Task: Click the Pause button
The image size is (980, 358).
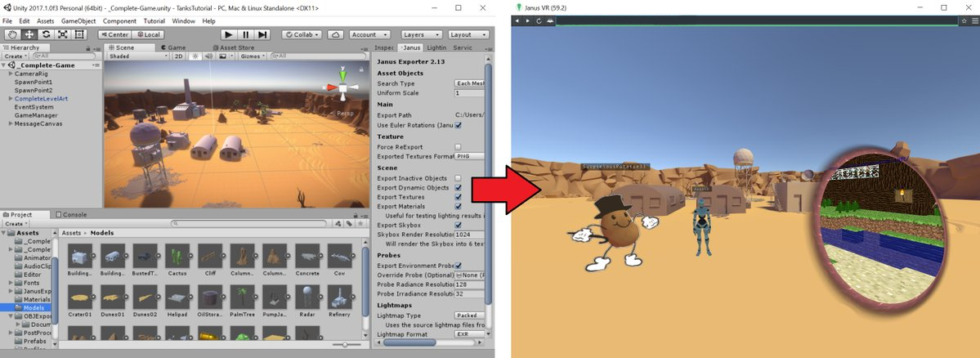Action: [x=246, y=35]
